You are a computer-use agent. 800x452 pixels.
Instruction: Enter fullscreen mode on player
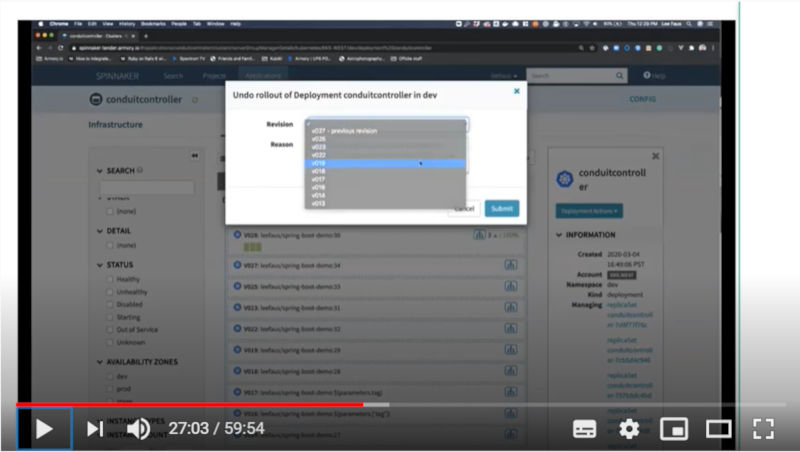(x=763, y=429)
